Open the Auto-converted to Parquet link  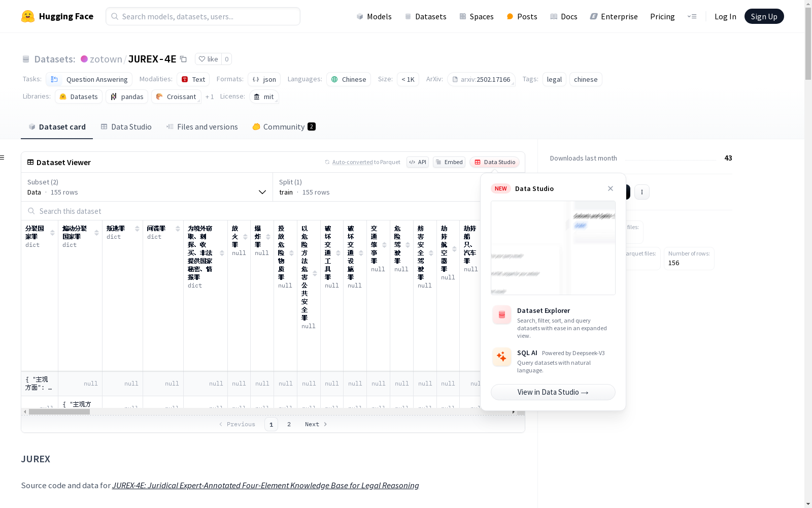362,162
